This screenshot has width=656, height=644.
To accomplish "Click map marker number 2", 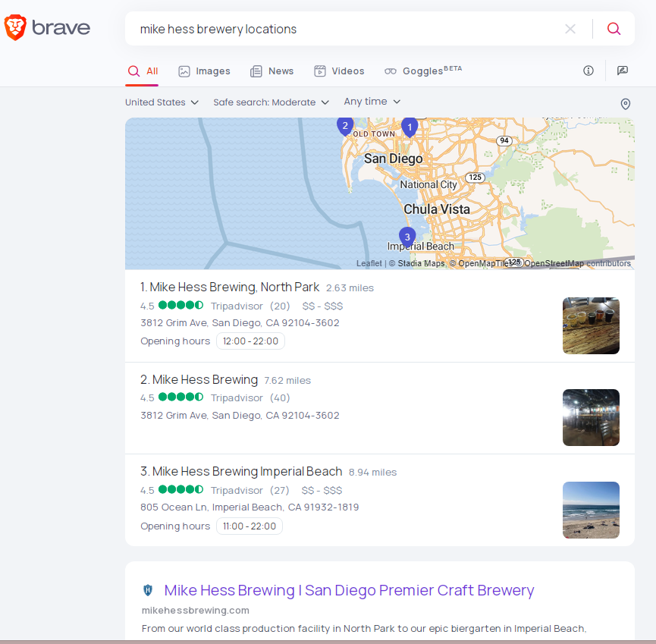I will click(345, 126).
